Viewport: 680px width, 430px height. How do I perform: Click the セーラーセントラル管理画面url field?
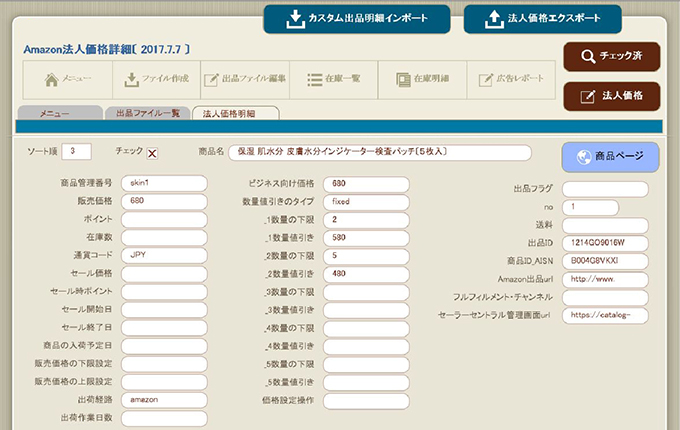point(605,316)
